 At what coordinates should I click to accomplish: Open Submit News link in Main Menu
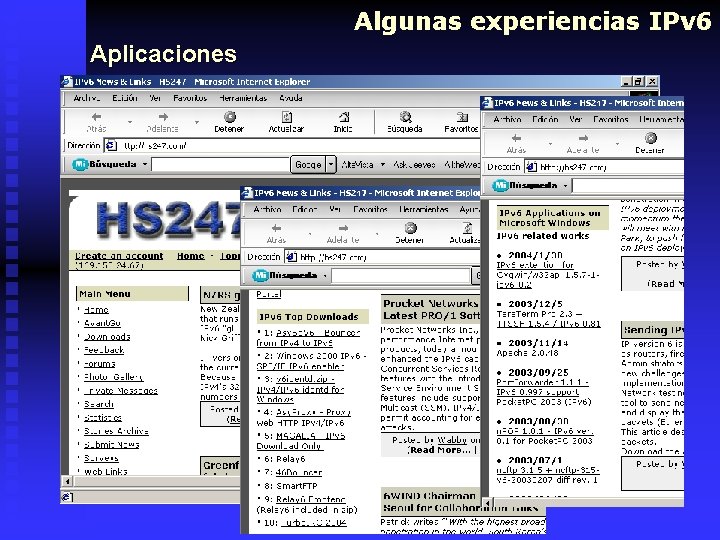click(x=112, y=444)
